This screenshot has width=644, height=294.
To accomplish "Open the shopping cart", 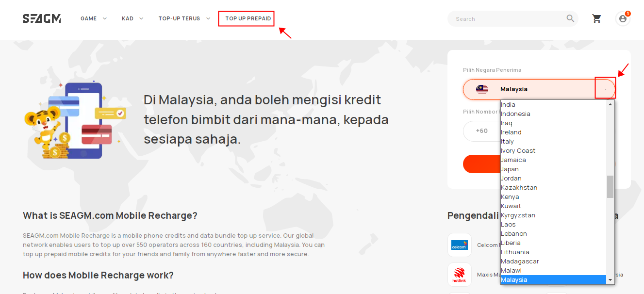I will click(596, 18).
